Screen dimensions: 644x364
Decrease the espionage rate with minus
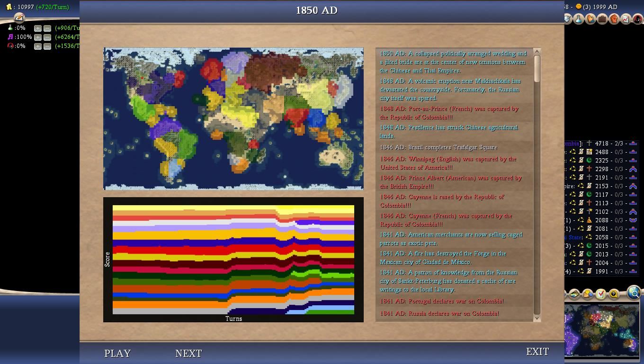click(47, 46)
